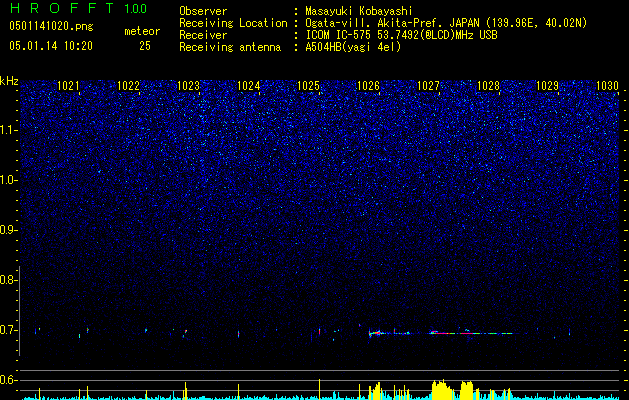Click the meteor count value 25
The image size is (629, 400).
click(145, 46)
